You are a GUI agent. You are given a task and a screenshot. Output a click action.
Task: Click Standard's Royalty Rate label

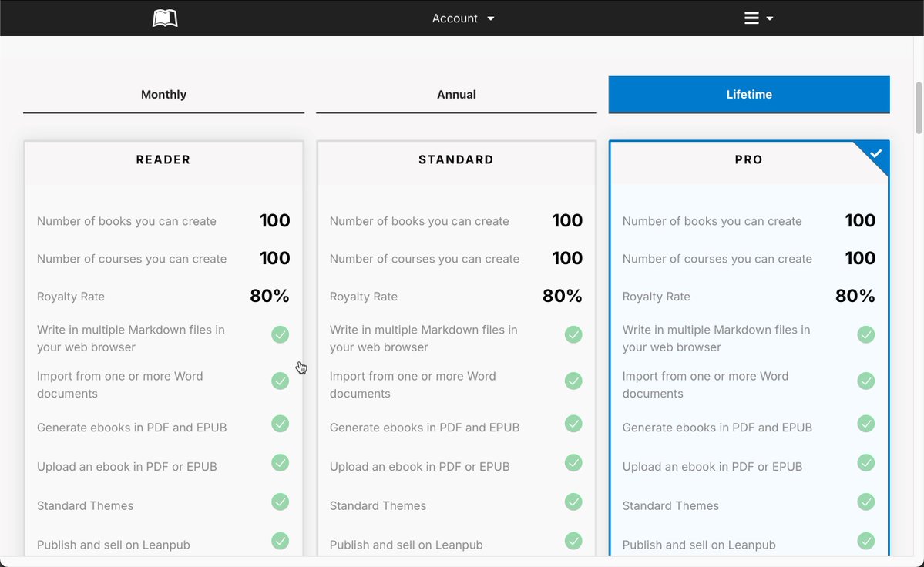pyautogui.click(x=364, y=297)
